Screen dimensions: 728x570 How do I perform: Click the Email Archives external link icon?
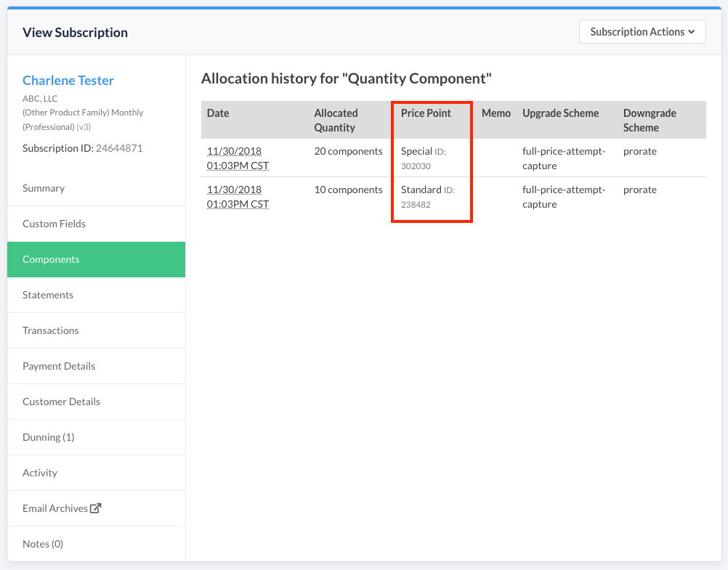[95, 508]
